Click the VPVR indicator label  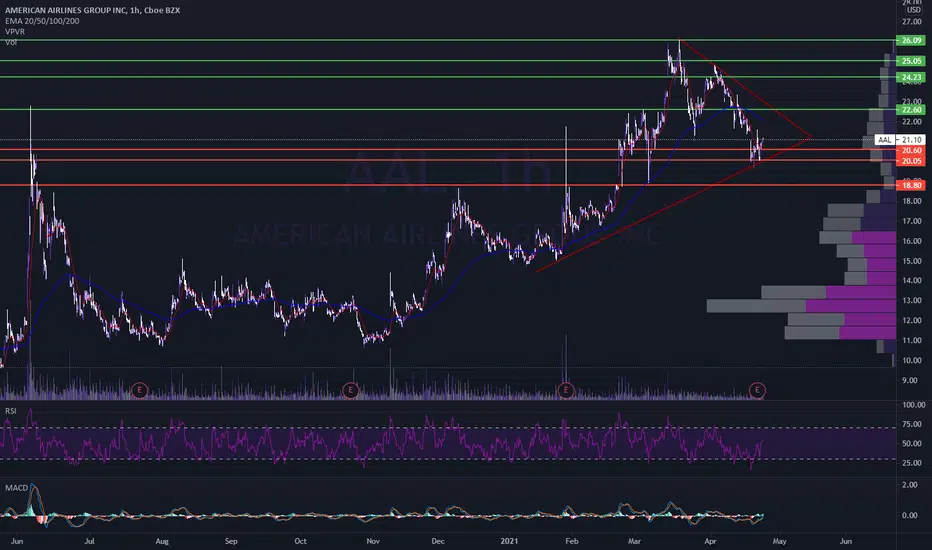click(15, 32)
